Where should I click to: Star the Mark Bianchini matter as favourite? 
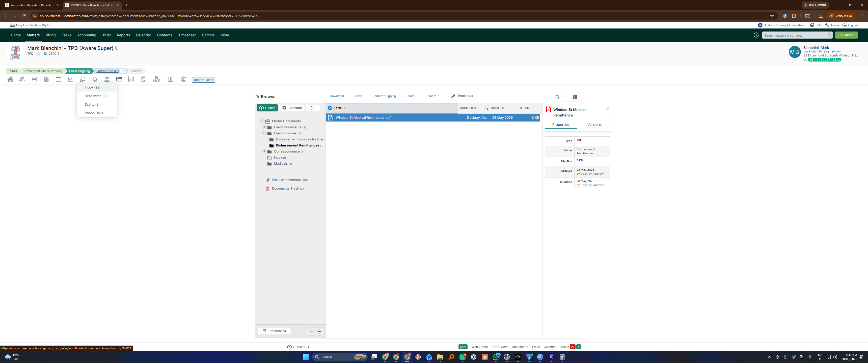[38, 54]
